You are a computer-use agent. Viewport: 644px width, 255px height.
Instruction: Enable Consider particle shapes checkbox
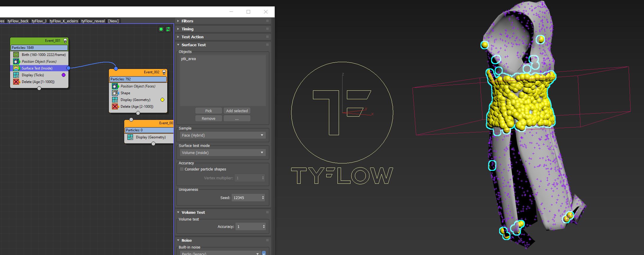tap(182, 169)
